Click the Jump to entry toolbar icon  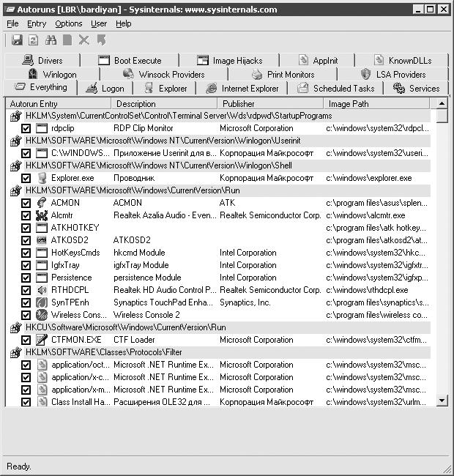tap(101, 41)
